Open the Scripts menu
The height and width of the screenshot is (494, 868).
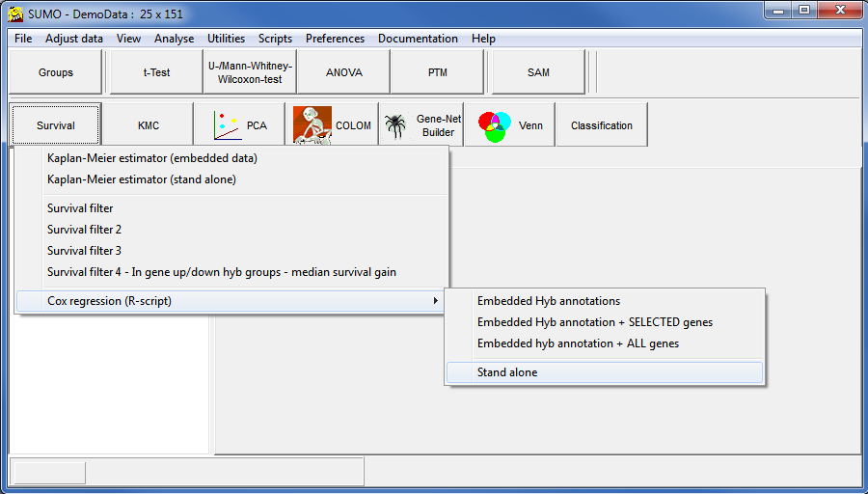(x=275, y=39)
